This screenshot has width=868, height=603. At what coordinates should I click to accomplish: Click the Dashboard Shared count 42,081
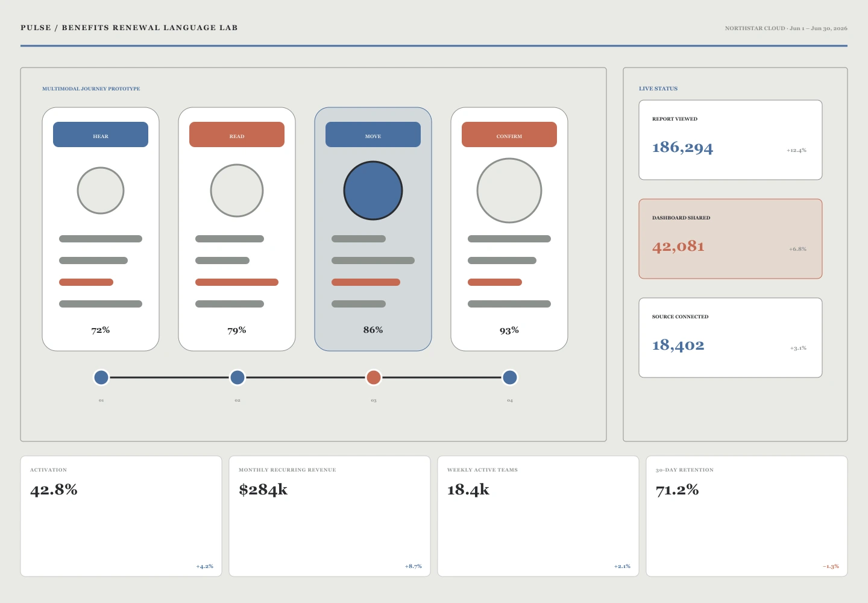(678, 247)
